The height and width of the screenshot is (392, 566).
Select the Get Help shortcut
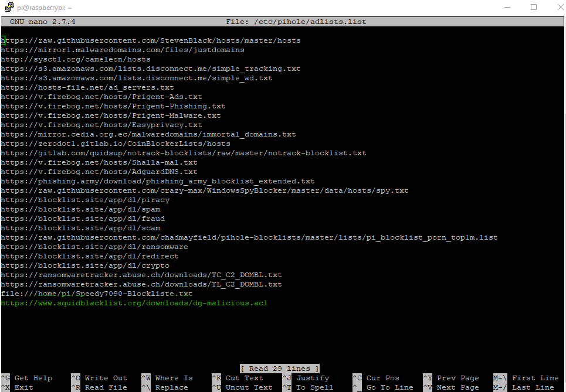pos(33,378)
